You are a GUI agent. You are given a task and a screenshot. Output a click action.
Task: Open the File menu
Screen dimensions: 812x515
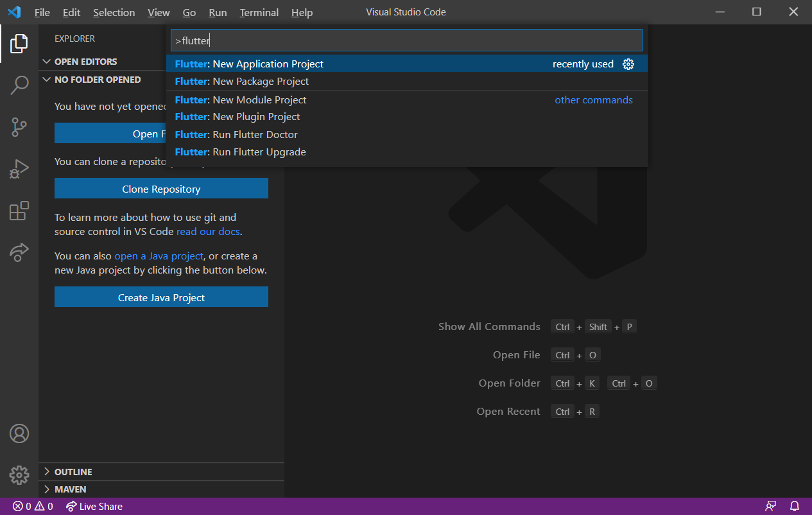(42, 12)
